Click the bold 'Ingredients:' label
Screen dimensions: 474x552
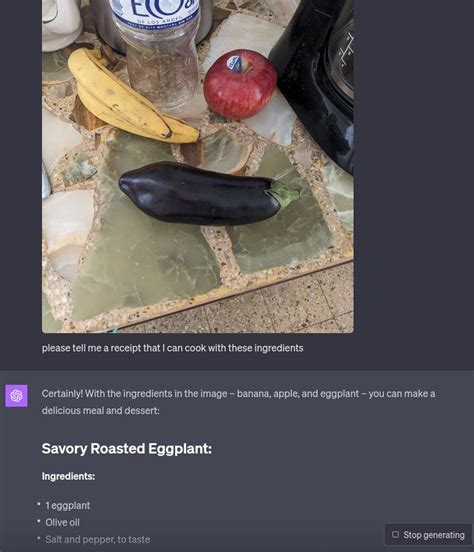click(x=68, y=476)
